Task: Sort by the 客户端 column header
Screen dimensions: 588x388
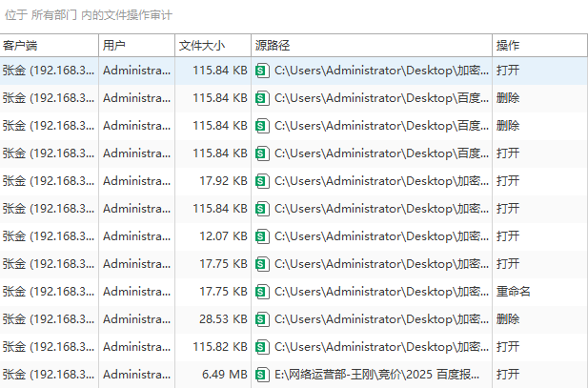Action: click(50, 45)
